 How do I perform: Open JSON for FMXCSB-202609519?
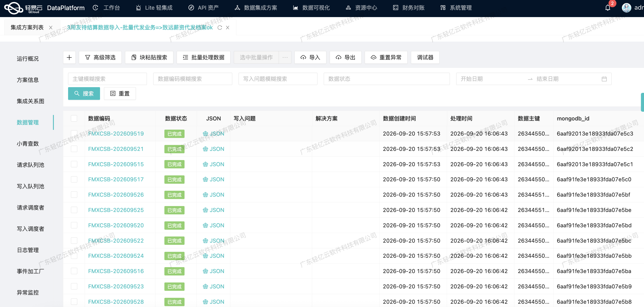click(x=213, y=134)
